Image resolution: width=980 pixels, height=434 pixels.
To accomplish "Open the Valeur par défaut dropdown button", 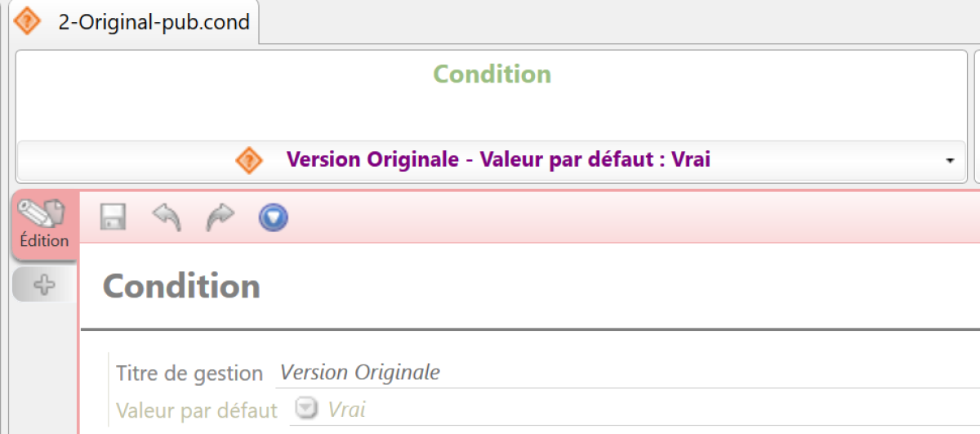I will (306, 408).
